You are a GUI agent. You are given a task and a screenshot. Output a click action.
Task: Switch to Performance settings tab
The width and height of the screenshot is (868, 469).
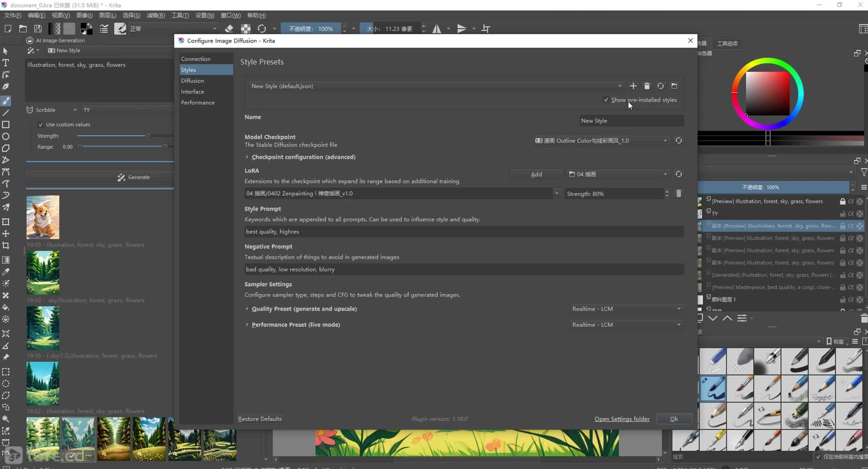click(x=206, y=102)
